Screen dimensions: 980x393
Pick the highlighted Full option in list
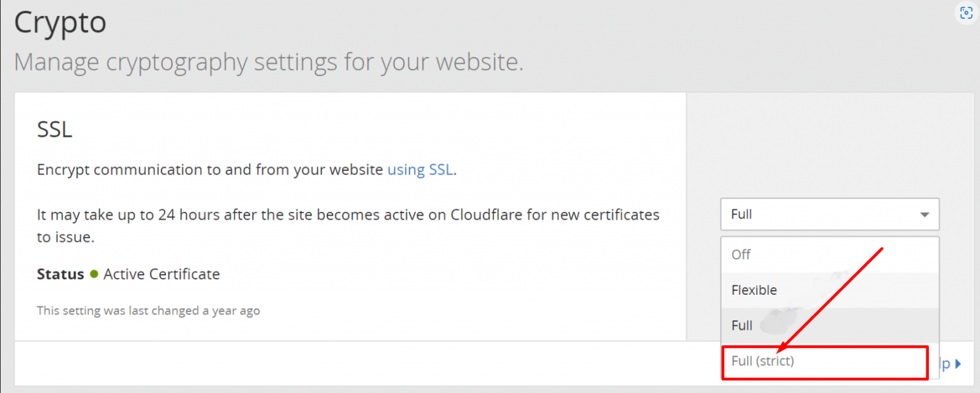[829, 325]
